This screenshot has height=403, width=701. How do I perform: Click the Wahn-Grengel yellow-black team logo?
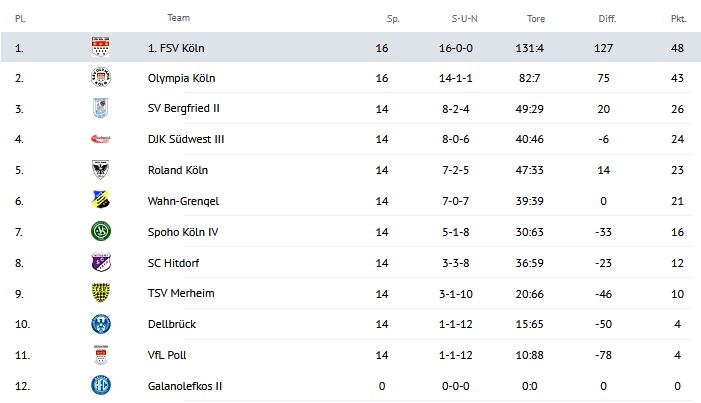coord(100,201)
